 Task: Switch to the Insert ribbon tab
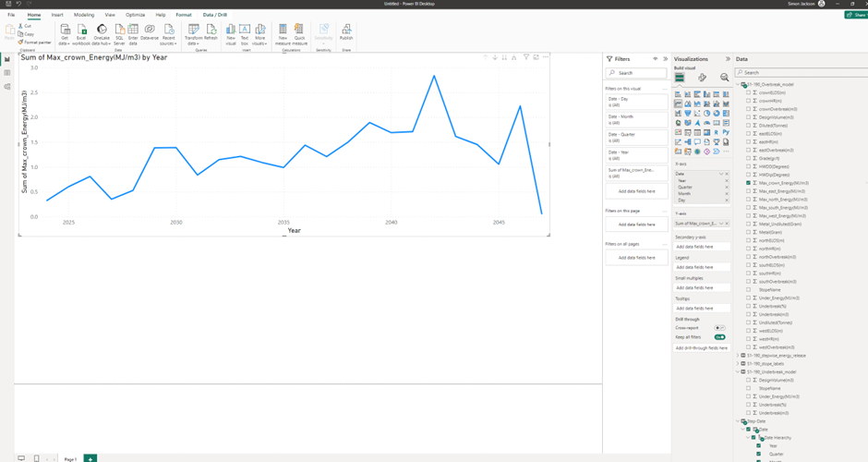pos(57,15)
